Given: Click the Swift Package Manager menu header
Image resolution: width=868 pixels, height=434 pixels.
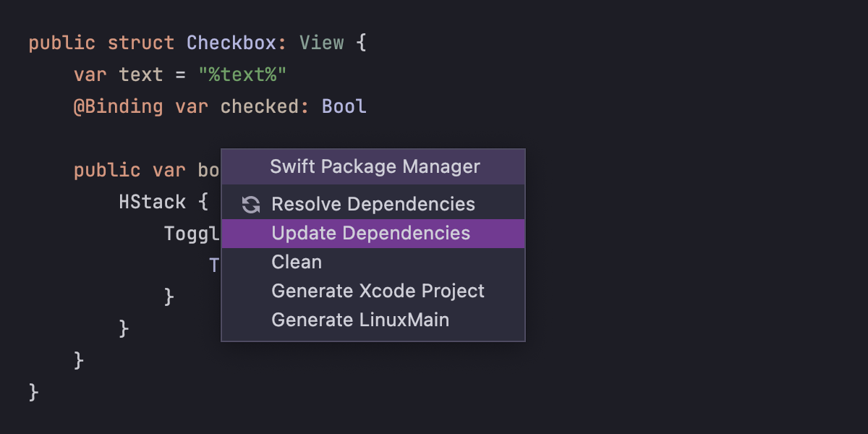Looking at the screenshot, I should [x=375, y=166].
